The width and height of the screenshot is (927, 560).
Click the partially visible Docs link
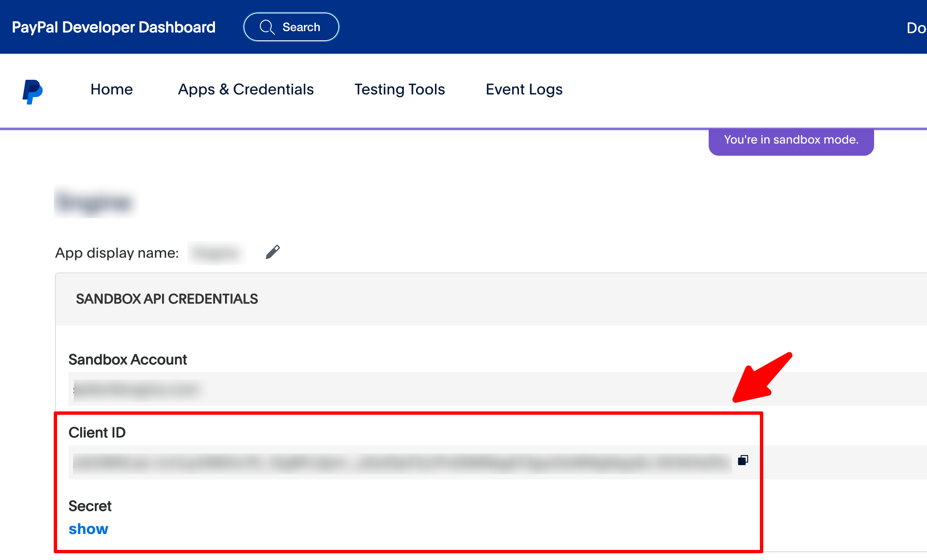pyautogui.click(x=916, y=28)
